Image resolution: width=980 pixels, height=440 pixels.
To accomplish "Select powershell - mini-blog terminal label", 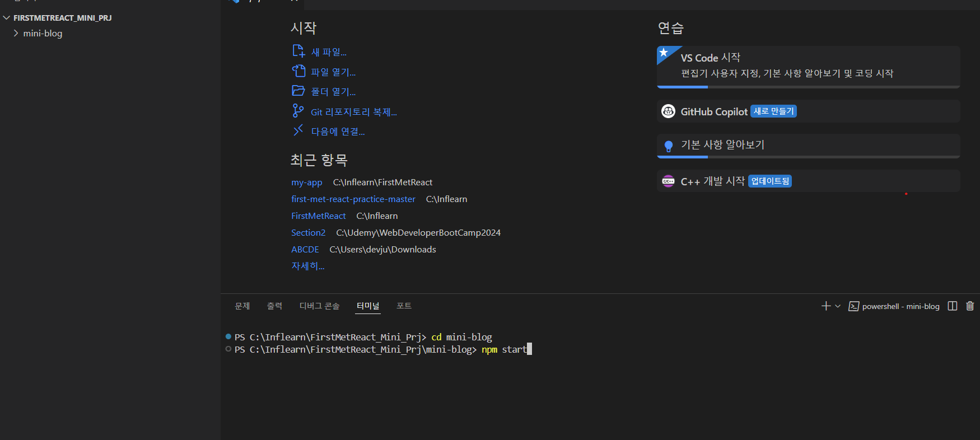I will click(x=900, y=306).
